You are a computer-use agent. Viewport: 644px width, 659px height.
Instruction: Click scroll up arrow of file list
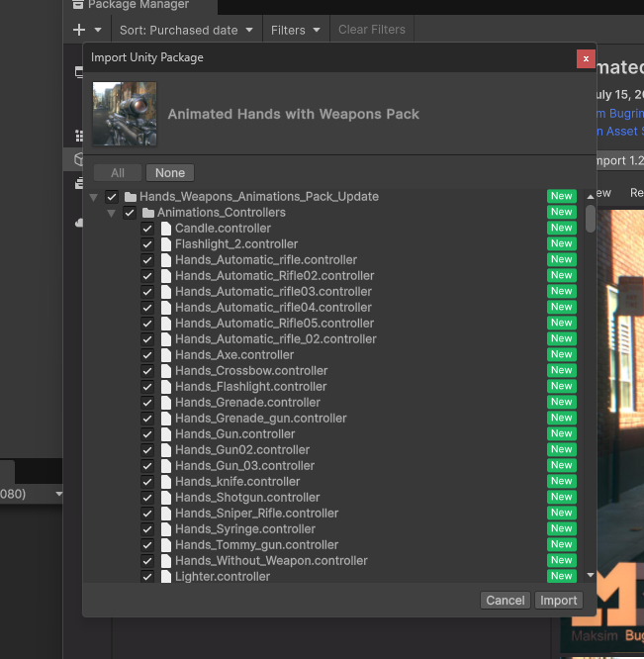coord(591,197)
